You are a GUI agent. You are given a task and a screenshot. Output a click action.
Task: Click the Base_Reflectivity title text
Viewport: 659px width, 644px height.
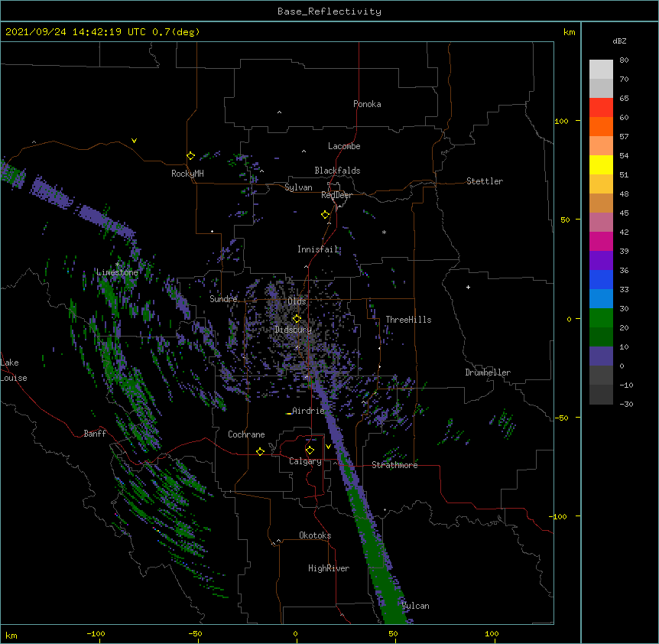[x=329, y=11]
